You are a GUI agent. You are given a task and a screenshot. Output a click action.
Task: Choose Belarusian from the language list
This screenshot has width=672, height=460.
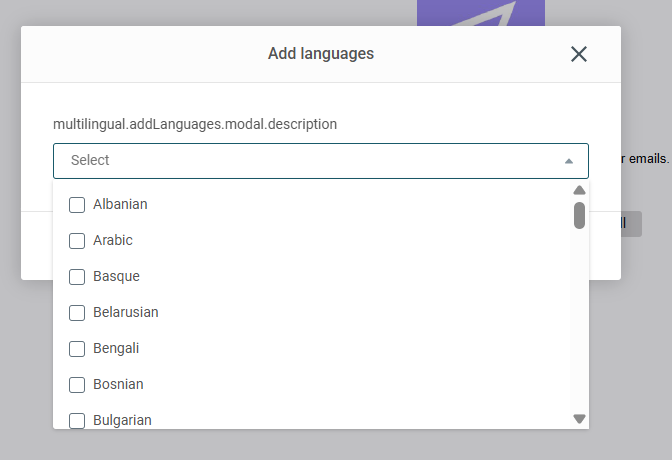[126, 312]
